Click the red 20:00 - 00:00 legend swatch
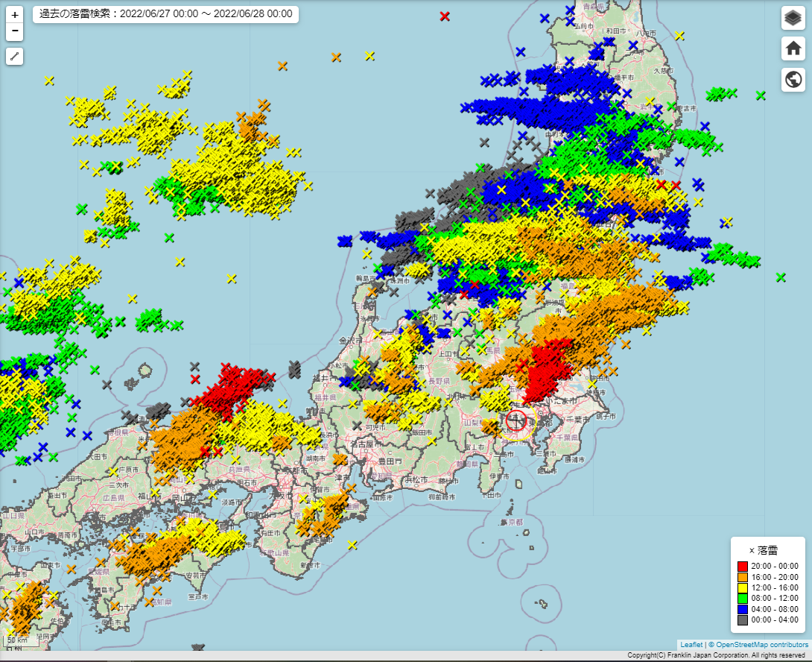 coord(742,567)
